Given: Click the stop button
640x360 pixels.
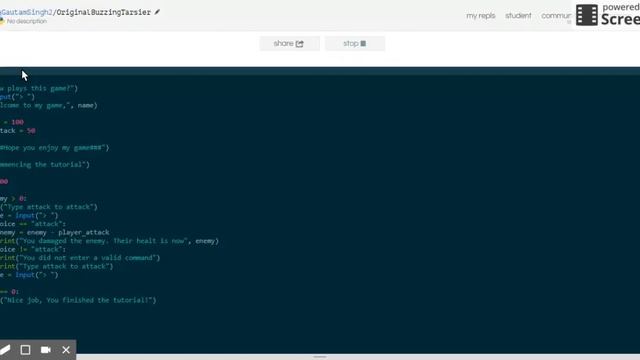Looking at the screenshot, I should [355, 44].
